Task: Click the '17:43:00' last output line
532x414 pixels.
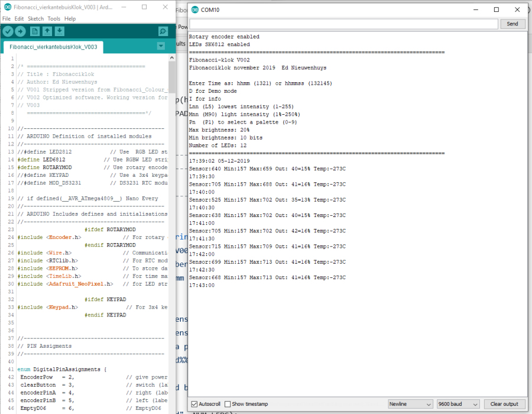Action: coord(202,286)
